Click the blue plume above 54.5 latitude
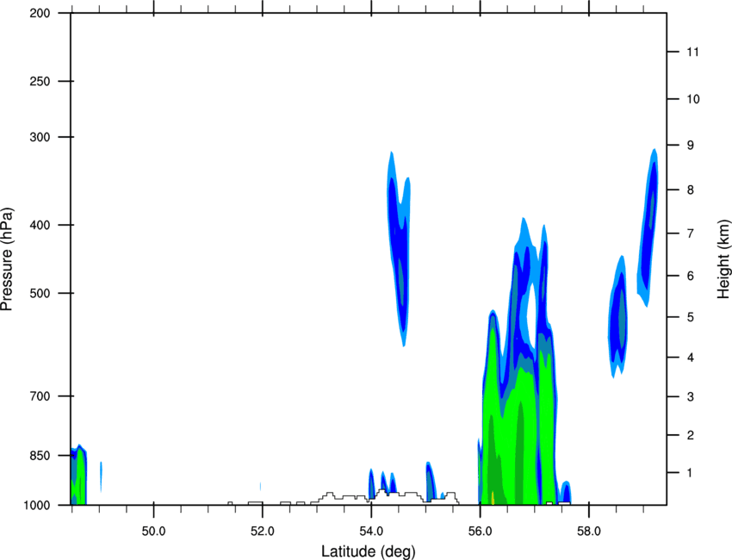 [399, 247]
